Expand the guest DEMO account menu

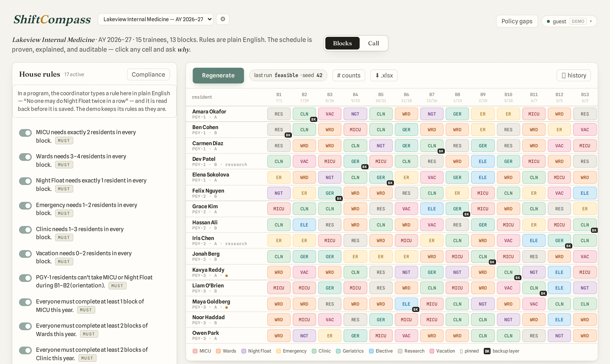(x=569, y=21)
